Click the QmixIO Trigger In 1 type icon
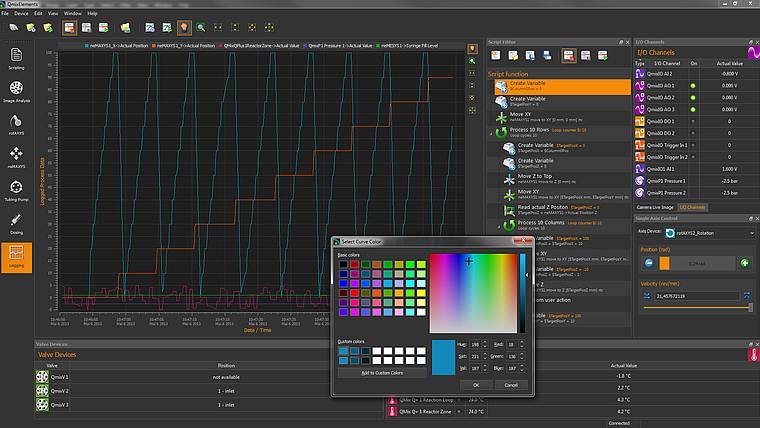The height and width of the screenshot is (428, 760). pyautogui.click(x=640, y=145)
